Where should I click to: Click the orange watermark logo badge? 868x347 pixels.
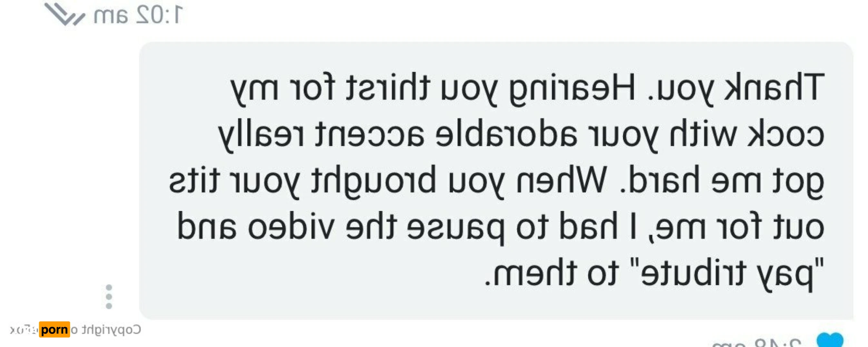(54, 329)
